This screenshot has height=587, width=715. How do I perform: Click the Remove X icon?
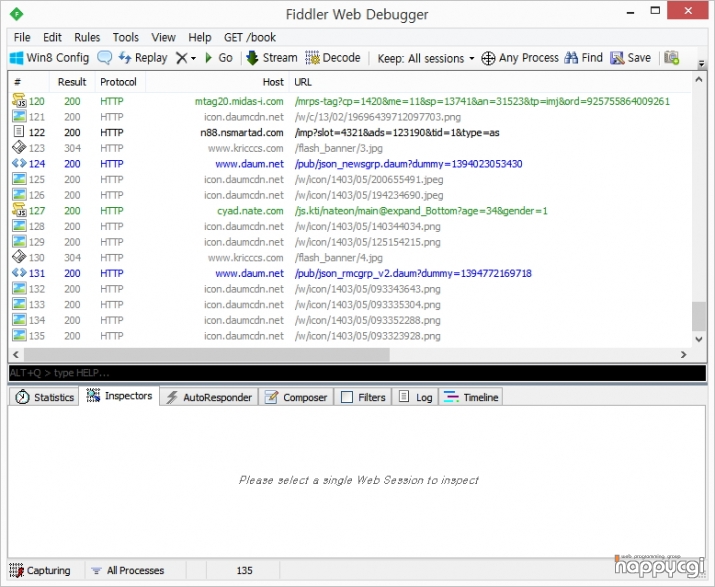(181, 58)
